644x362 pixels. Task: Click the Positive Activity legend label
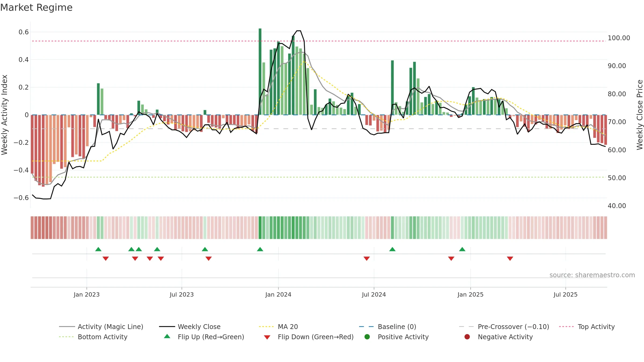403,337
